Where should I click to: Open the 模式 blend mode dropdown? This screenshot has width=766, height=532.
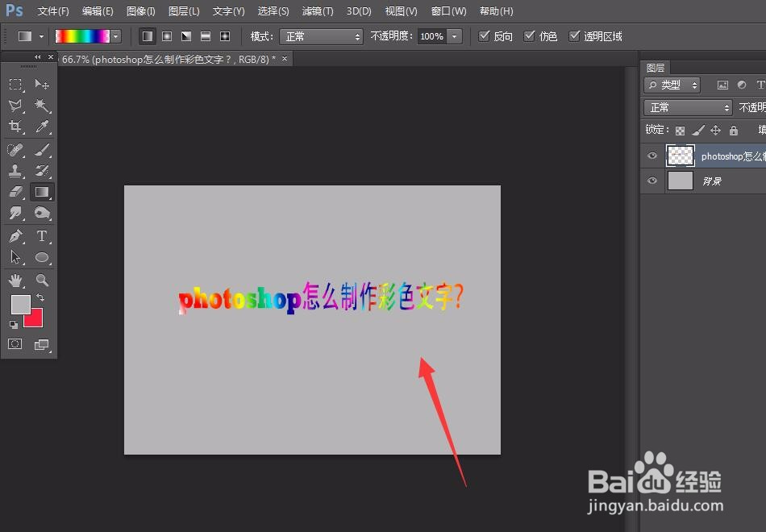coord(321,36)
